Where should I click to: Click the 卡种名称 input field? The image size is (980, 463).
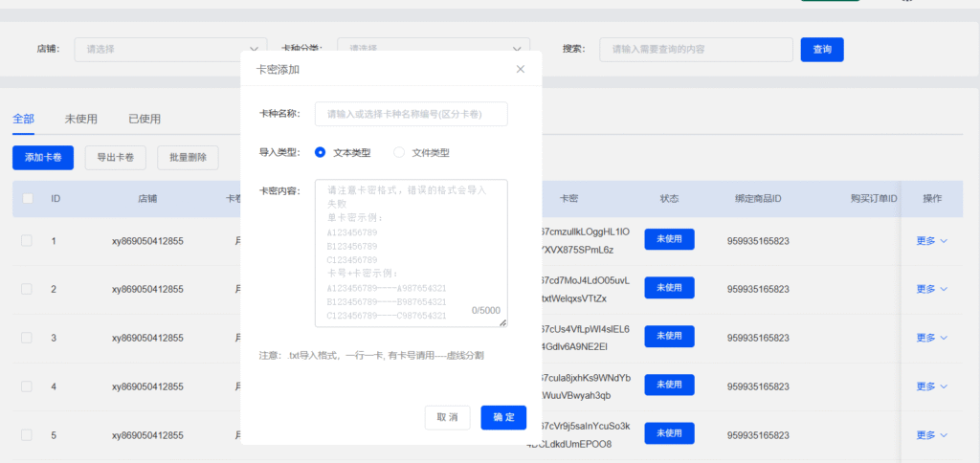click(x=412, y=114)
